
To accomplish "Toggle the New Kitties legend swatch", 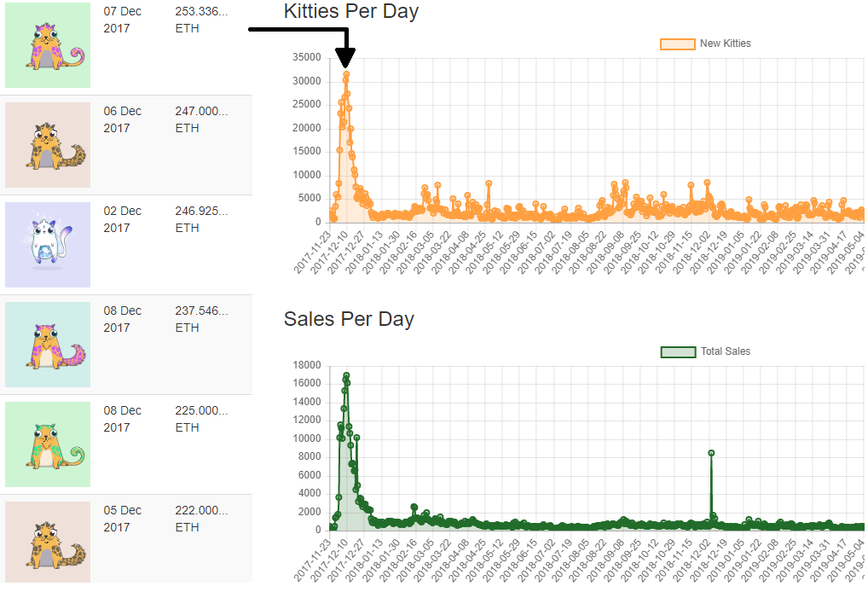I will [678, 44].
